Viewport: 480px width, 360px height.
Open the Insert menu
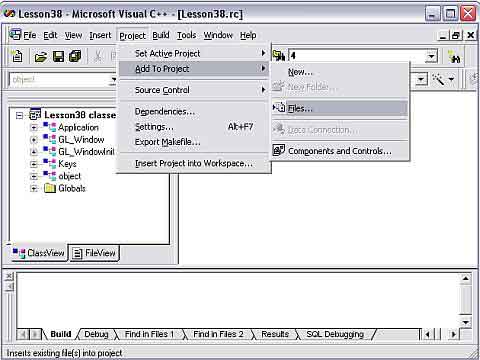point(100,35)
